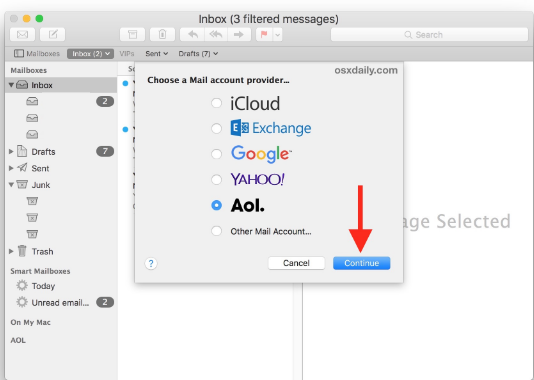This screenshot has height=380, width=534.
Task: Click the Get Mail envelope toolbar icon
Action: tap(22, 34)
